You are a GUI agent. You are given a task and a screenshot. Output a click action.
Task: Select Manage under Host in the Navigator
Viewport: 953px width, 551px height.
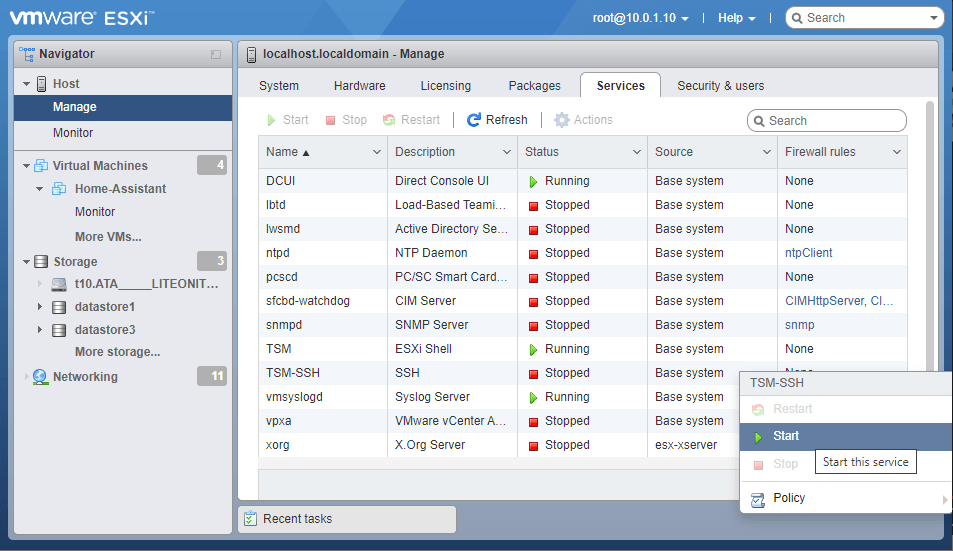(x=123, y=107)
